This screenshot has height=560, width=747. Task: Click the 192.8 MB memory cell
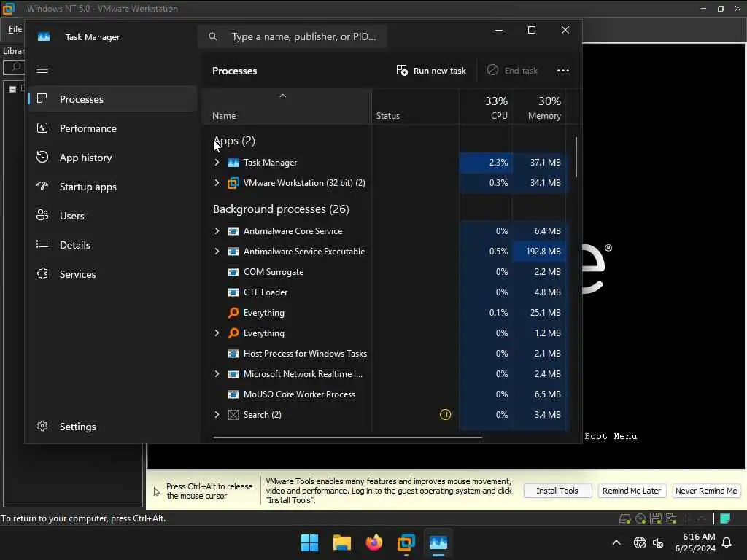(x=540, y=252)
